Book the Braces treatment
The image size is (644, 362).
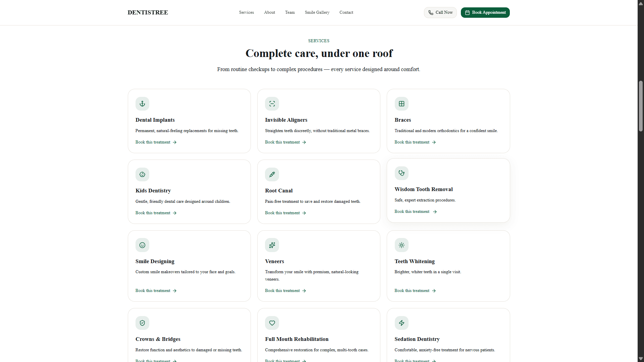coord(415,142)
